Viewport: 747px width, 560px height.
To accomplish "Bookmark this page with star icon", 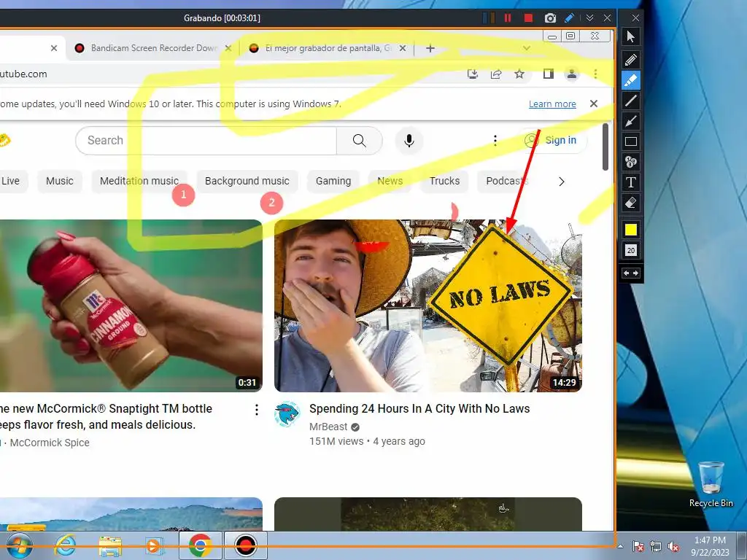I will pos(519,74).
